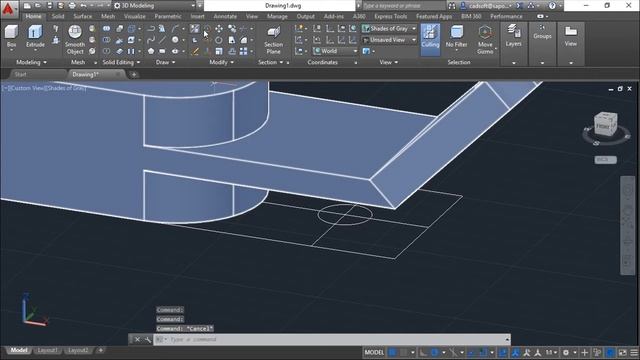
Task: Toggle hardware acceleration icon in status bar
Action: coord(610,352)
